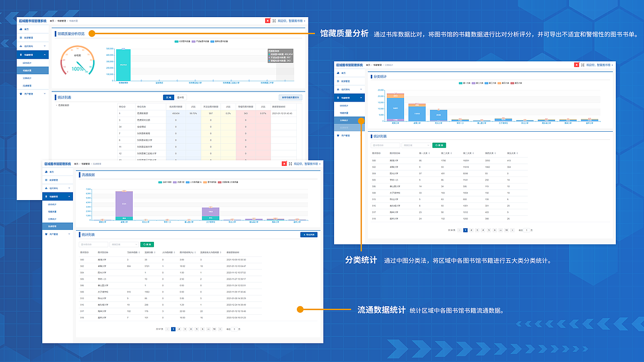Image resolution: width=644 pixels, height=362 pixels.
Task: Toggle the 流通次数 legend in the 流通数据 chart
Action: 179,182
